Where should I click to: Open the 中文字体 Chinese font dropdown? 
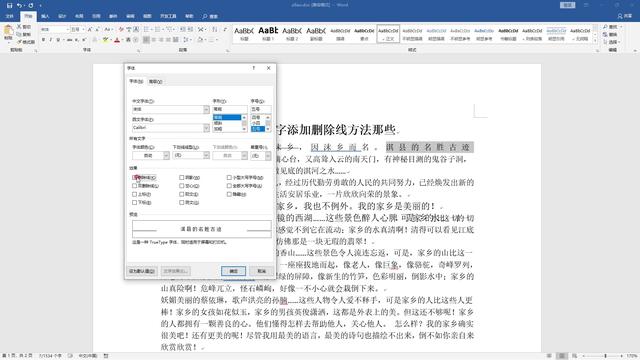206,109
